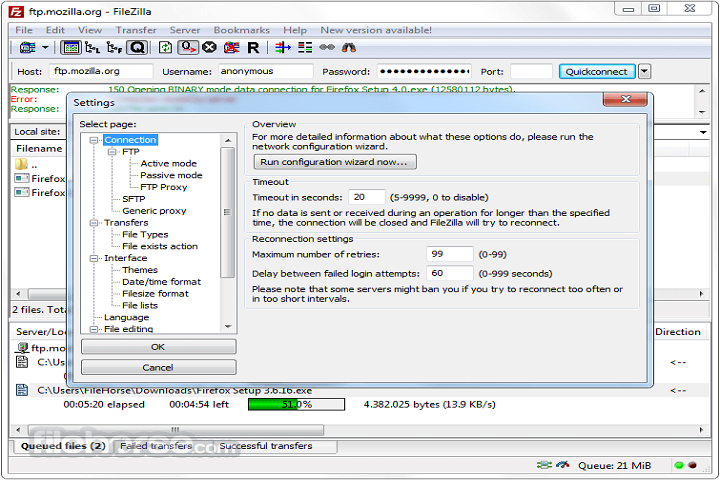
Task: Toggle the message log display icon
Action: click(71, 47)
